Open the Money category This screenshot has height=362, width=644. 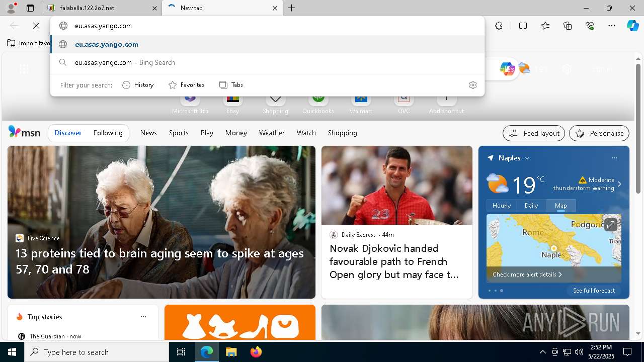[236, 133]
